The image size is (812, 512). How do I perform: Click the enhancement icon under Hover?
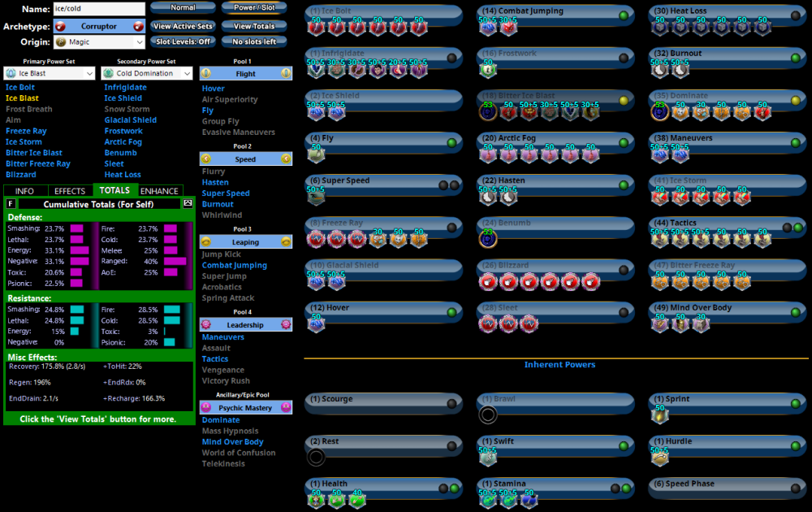click(316, 323)
